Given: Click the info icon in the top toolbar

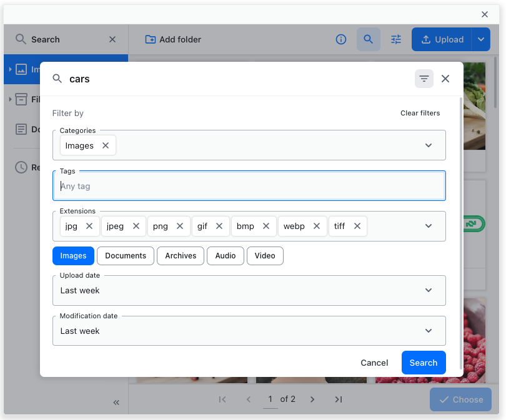Looking at the screenshot, I should pos(341,39).
